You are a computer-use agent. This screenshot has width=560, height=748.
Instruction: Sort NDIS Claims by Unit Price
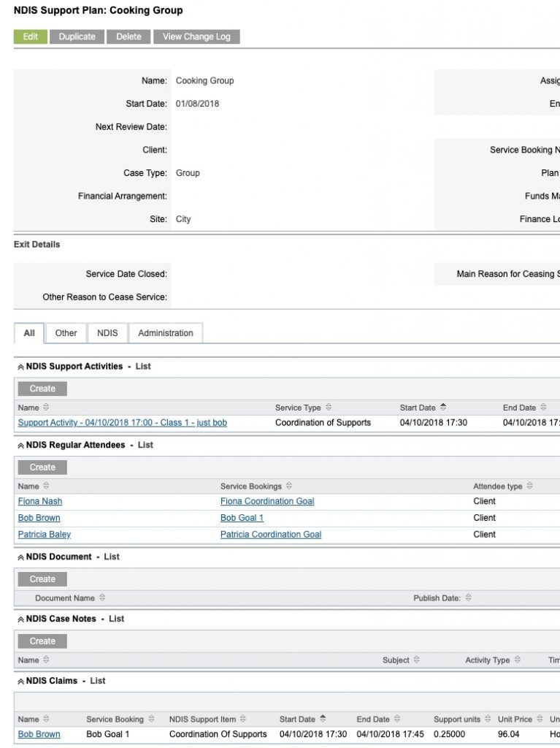pos(540,719)
